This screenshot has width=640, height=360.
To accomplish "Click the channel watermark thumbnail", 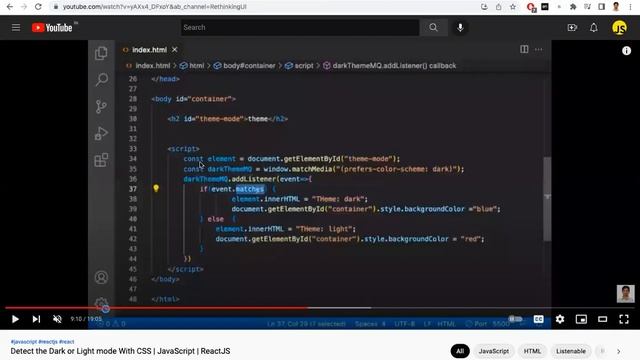I will [x=625, y=294].
